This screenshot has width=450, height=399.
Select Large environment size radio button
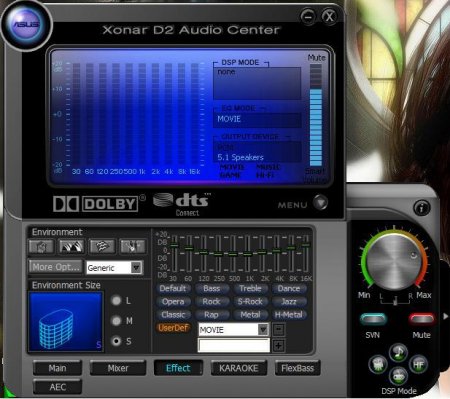click(116, 301)
